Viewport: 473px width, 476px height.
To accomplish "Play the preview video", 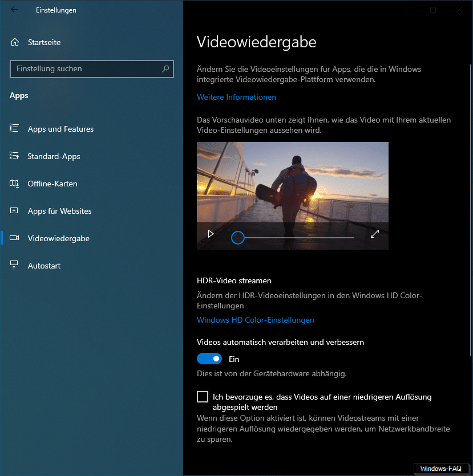I will coord(211,234).
